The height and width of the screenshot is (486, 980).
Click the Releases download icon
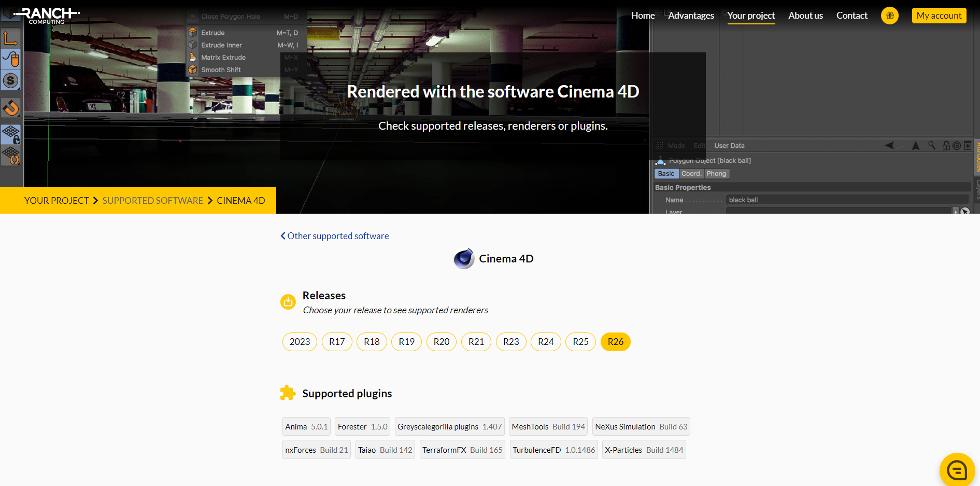click(x=288, y=301)
